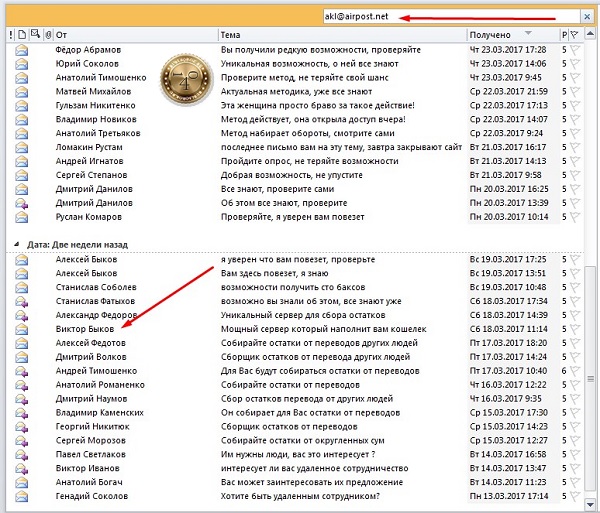This screenshot has width=600, height=513.
Task: Flag the Гульзам Никитенко message
Action: (575, 106)
